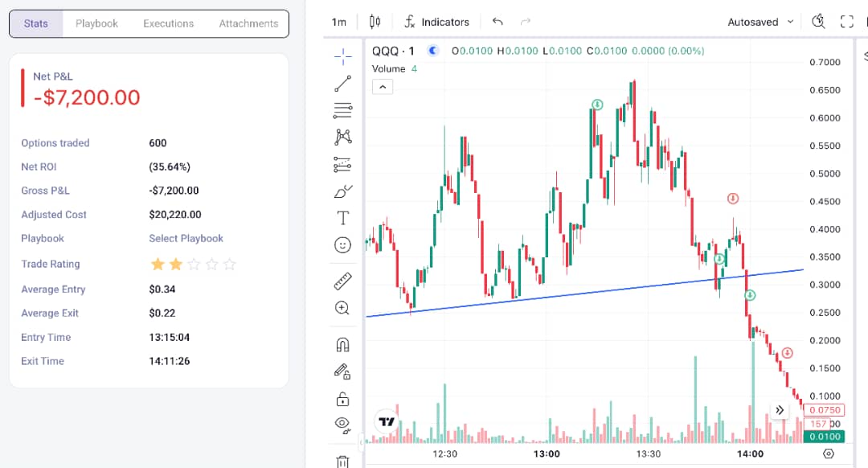
Task: Expand the hidden price scale options chevron
Action: 780,409
